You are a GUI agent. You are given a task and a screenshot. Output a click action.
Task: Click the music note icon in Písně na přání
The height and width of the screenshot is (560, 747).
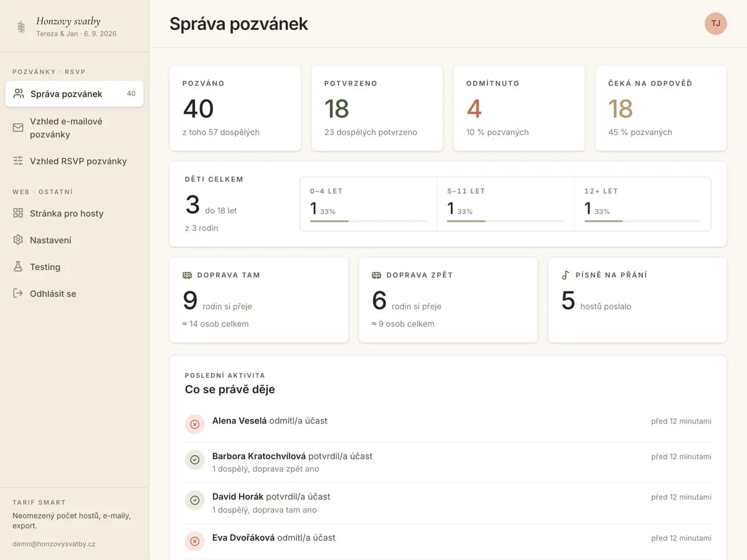tap(565, 275)
